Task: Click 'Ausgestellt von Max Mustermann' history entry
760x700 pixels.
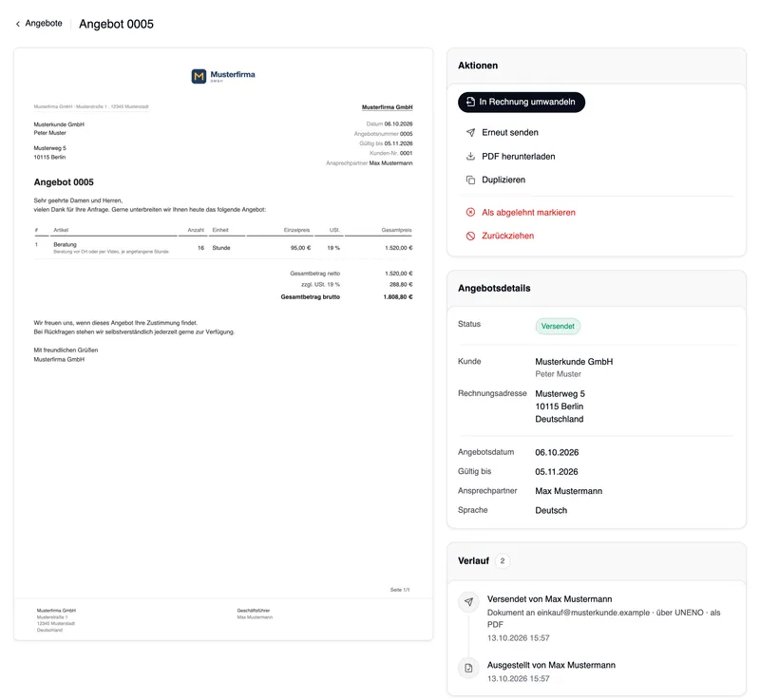Action: [551, 665]
